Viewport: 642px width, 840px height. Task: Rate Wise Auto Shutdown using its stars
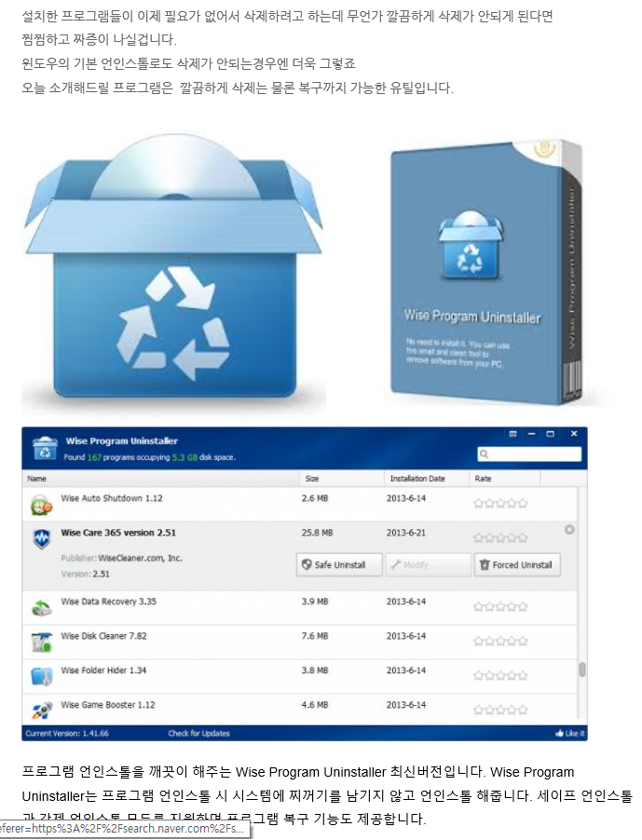click(500, 504)
